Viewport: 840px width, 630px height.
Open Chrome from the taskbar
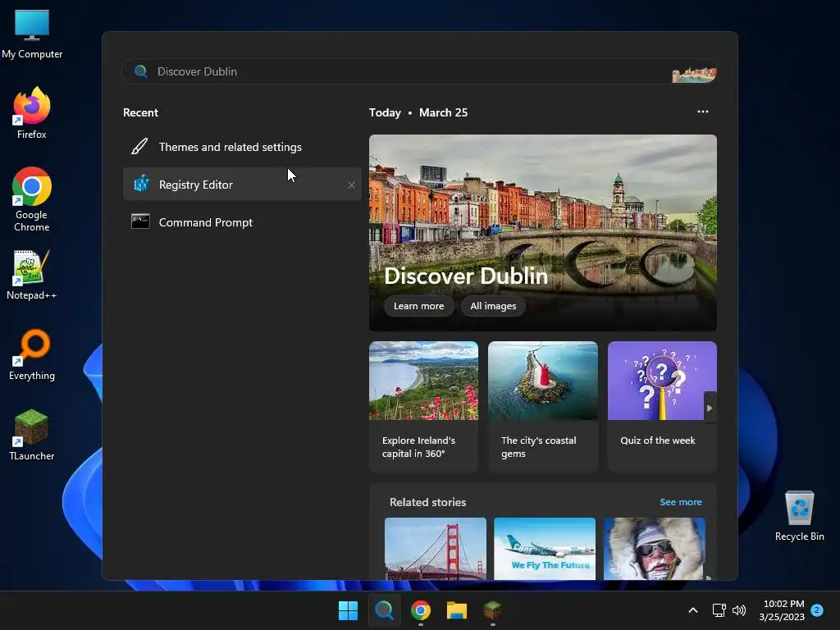click(421, 610)
